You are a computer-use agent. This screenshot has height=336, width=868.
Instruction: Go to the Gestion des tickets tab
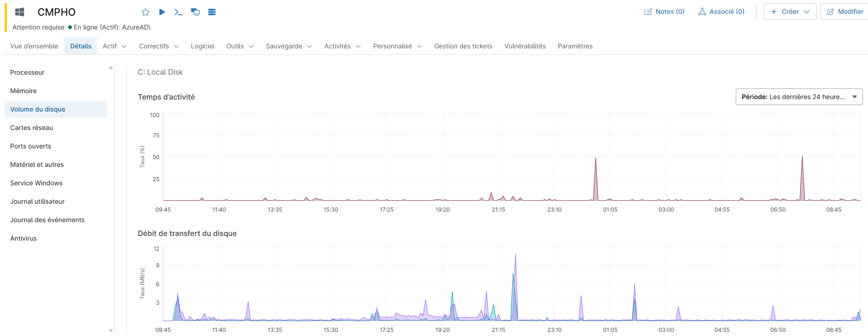click(x=463, y=46)
